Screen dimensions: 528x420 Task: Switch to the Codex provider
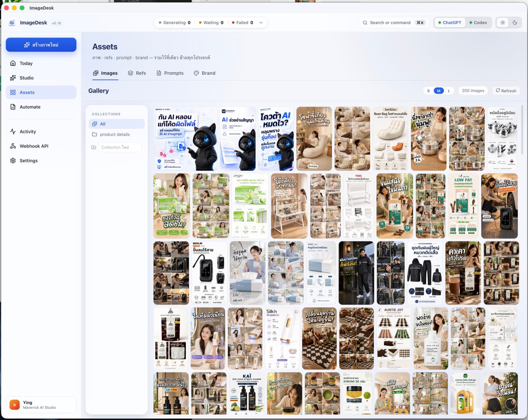(x=478, y=23)
